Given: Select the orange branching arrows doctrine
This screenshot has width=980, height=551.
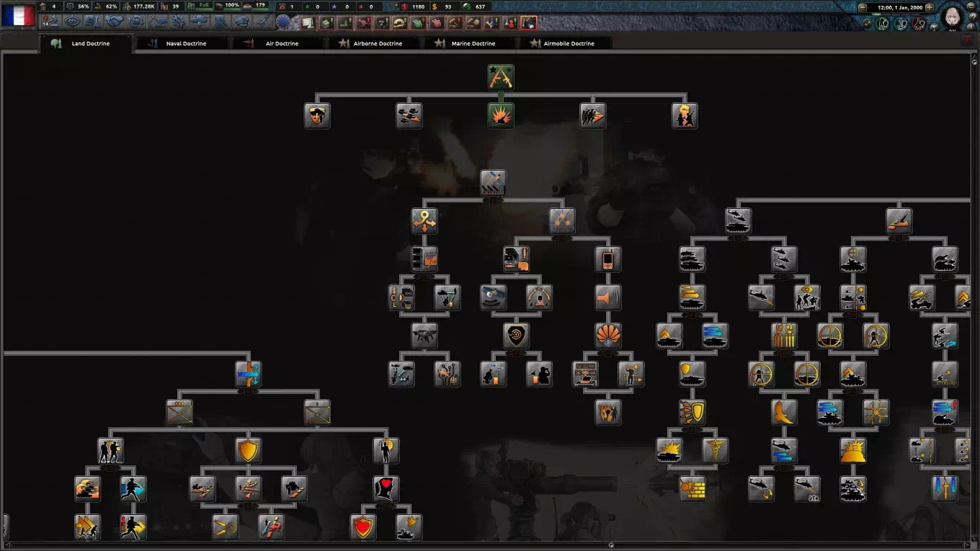Looking at the screenshot, I should coord(424,220).
